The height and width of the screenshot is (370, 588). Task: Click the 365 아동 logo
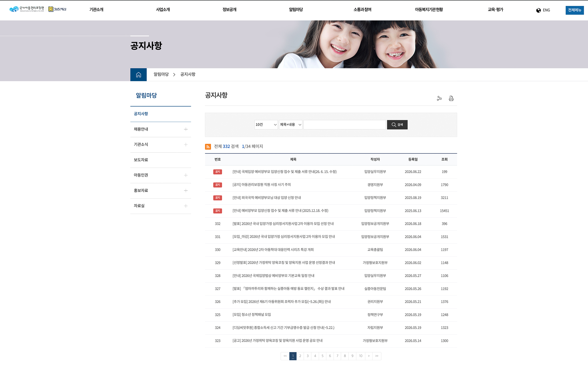click(57, 9)
